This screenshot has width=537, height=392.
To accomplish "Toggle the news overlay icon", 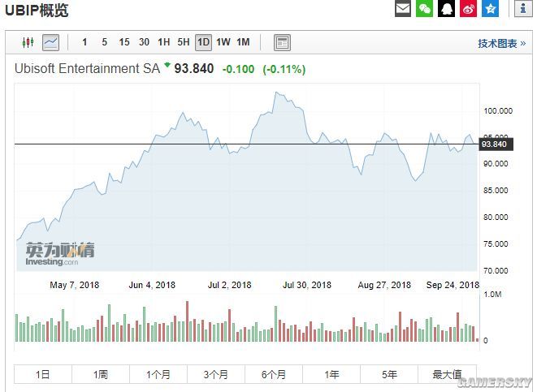I will tap(282, 42).
